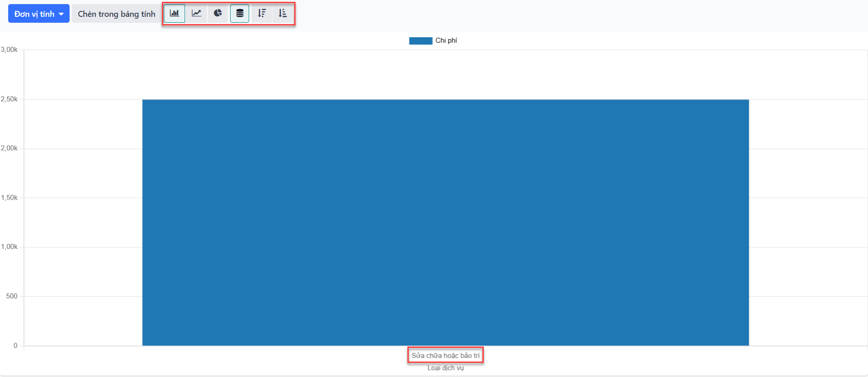Toggle the Chi phí legend color swatch

click(x=421, y=41)
